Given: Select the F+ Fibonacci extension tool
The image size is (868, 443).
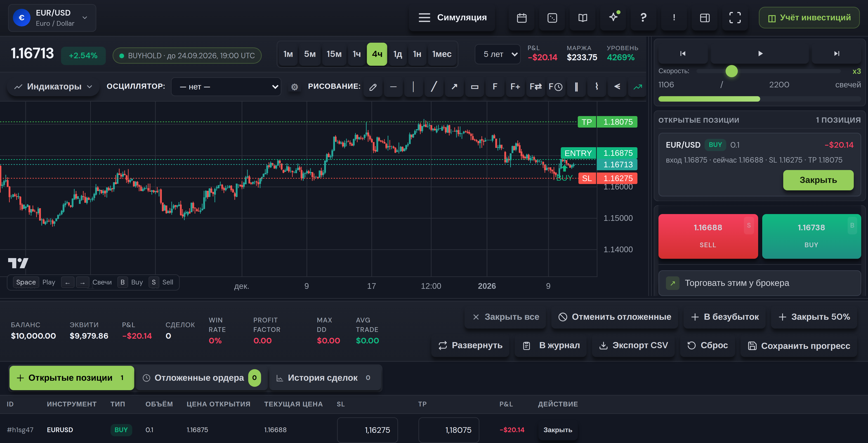Looking at the screenshot, I should 515,87.
